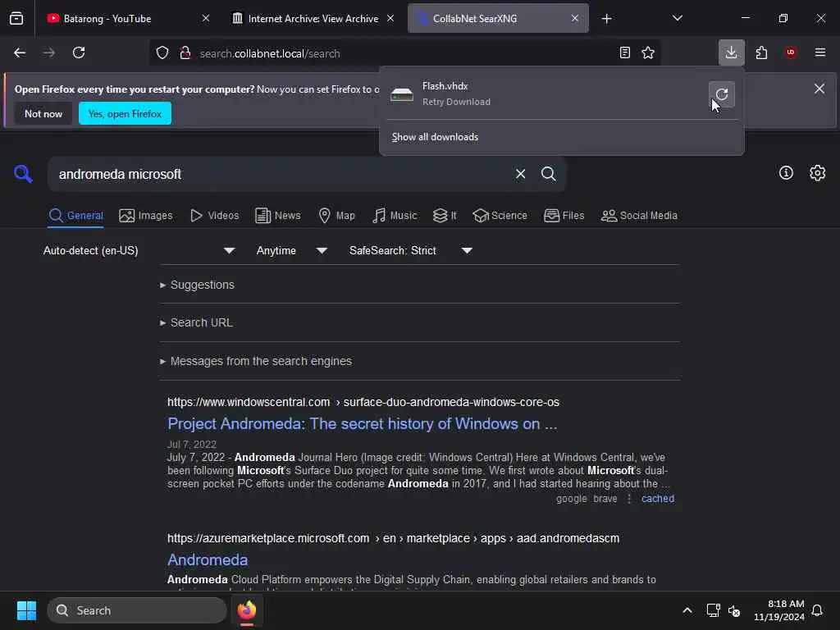The height and width of the screenshot is (630, 840).
Task: Click the Windows taskbar Search box
Action: pos(137,610)
